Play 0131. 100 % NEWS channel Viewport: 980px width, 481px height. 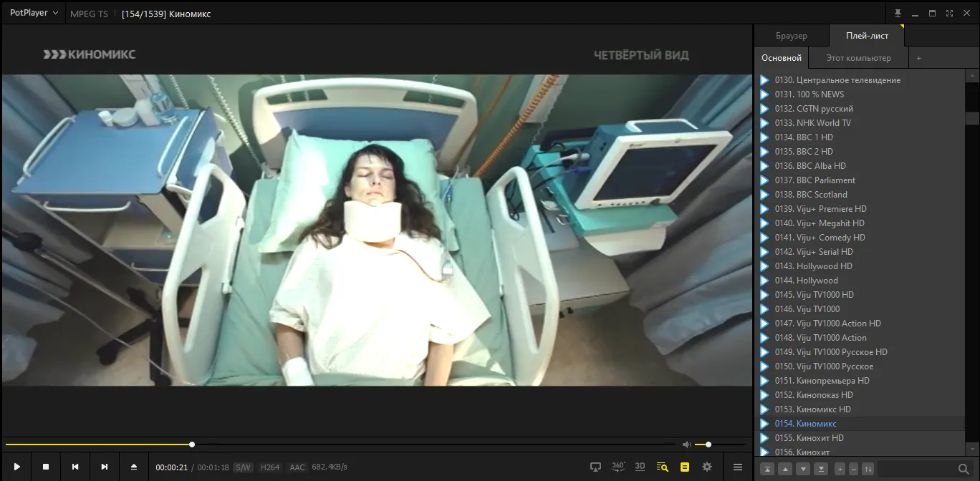click(x=861, y=94)
